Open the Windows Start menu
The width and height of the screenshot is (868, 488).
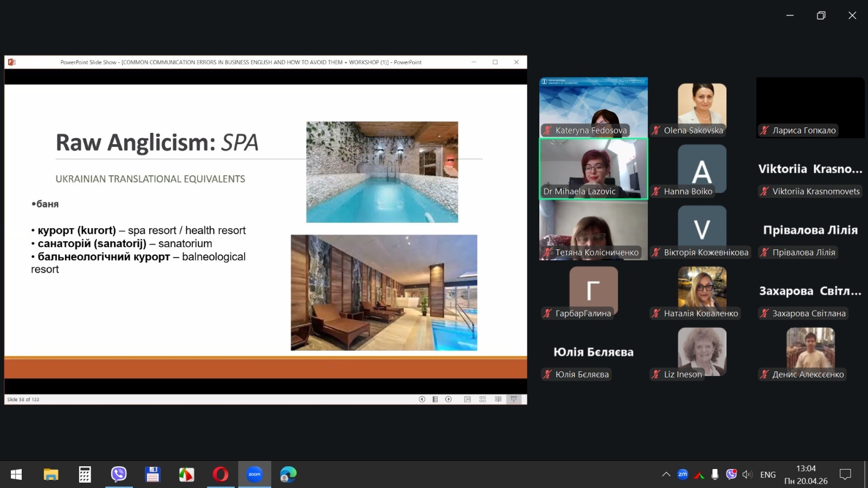point(16,474)
